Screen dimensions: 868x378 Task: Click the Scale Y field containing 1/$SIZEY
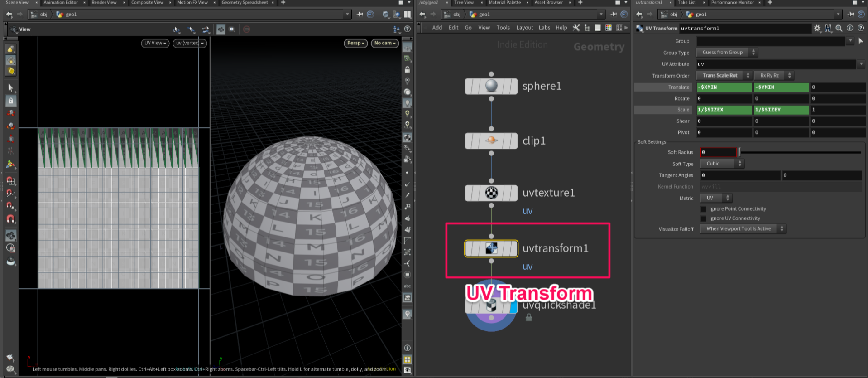click(781, 110)
